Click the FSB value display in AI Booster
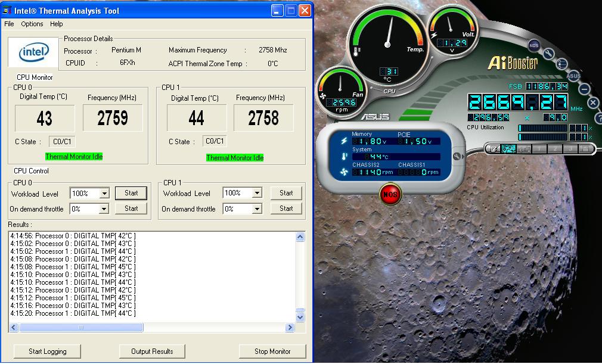602x364 pixels. pos(547,86)
